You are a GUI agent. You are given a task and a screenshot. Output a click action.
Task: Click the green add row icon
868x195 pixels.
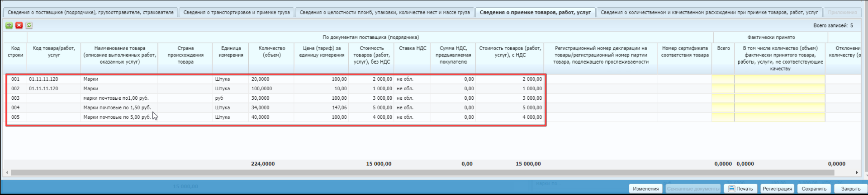pos(9,25)
